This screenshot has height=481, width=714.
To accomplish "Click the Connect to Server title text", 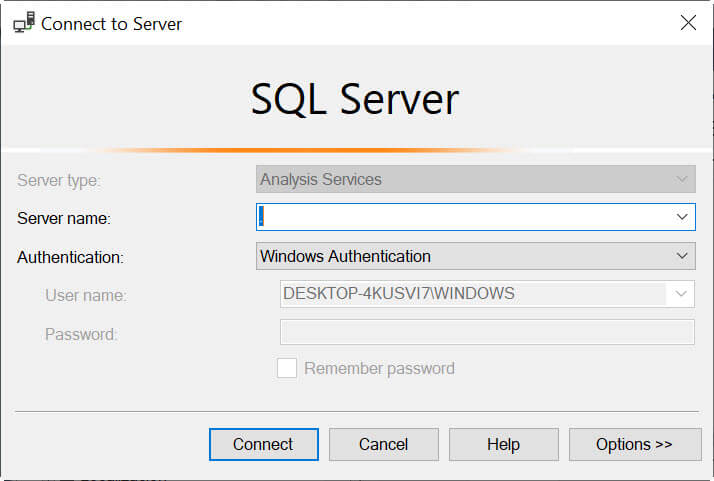I will click(x=112, y=22).
